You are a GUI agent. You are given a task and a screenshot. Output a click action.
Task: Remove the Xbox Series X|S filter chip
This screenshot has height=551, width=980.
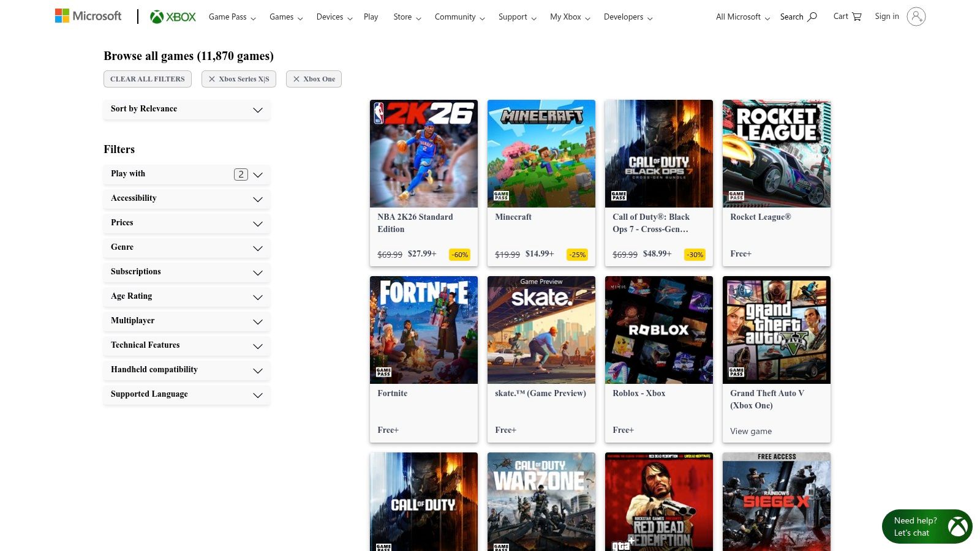tap(239, 79)
